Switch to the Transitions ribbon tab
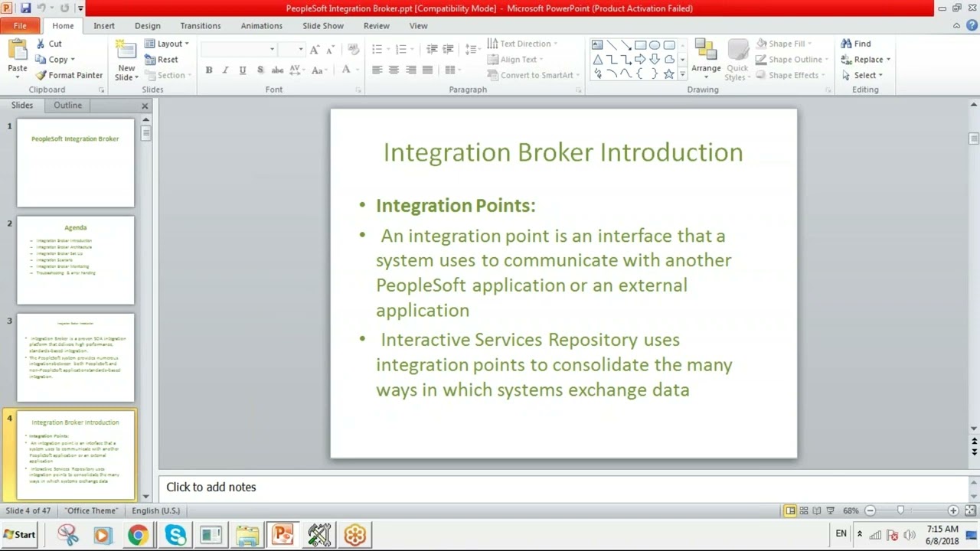Screen dimensions: 980x551 coord(201,26)
